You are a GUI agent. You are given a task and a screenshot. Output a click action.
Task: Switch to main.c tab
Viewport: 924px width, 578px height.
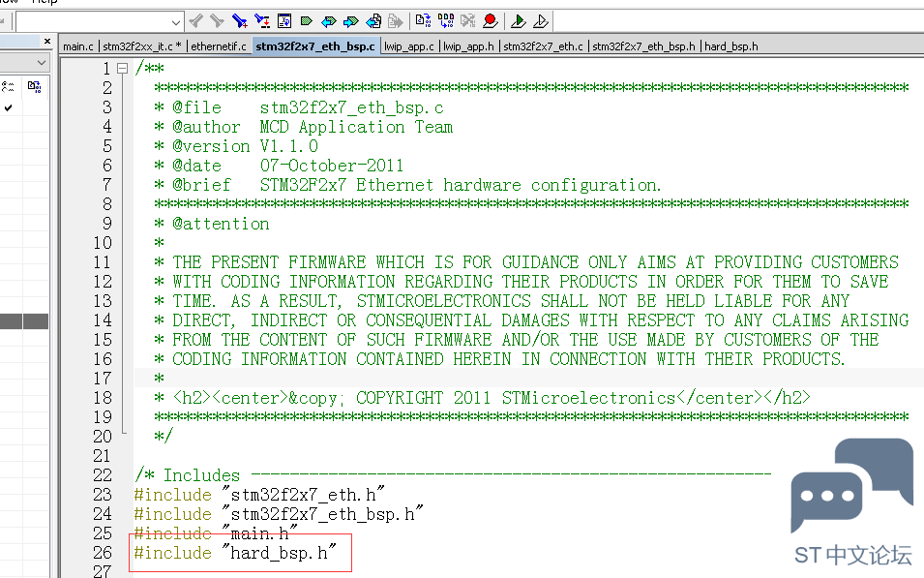[78, 46]
